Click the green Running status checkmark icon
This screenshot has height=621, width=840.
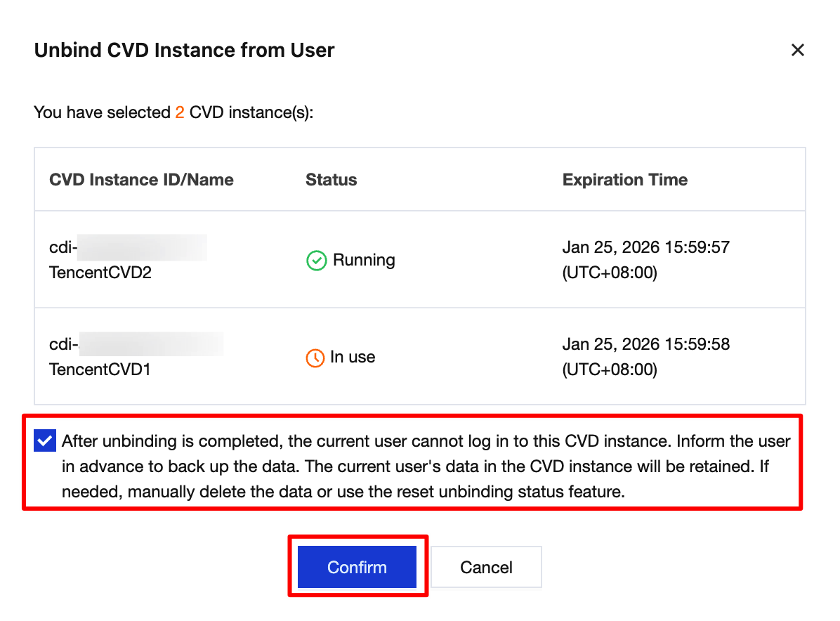click(317, 261)
